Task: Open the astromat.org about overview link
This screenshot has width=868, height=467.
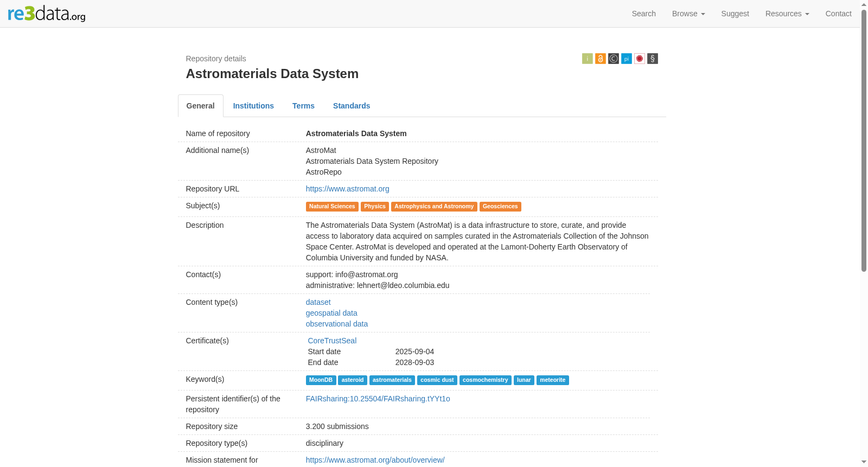Action: point(375,460)
